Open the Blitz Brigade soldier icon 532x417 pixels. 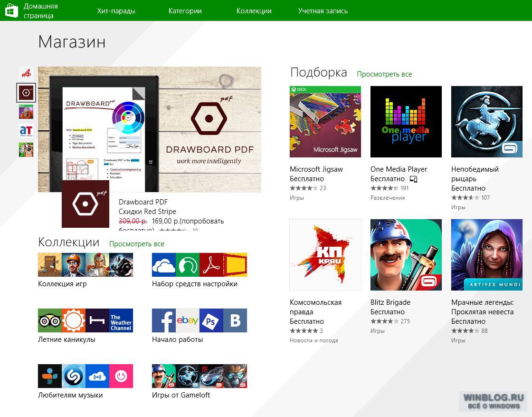point(406,255)
